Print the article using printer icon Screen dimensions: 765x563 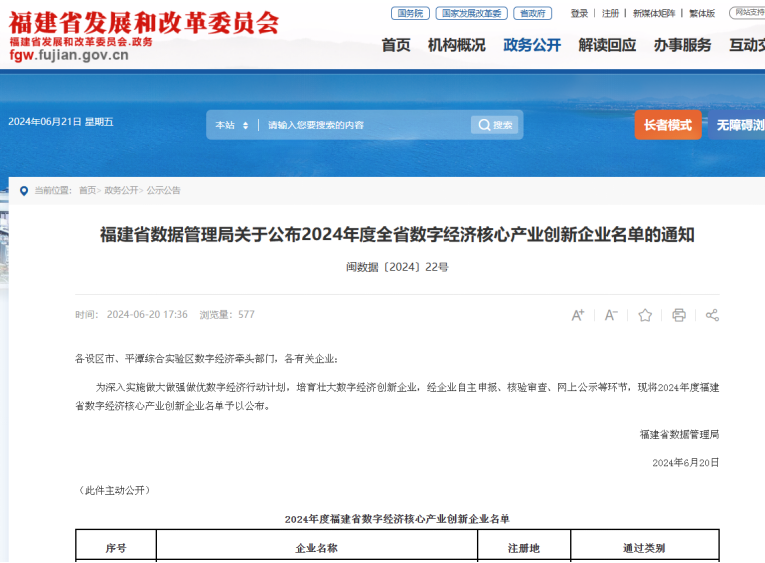click(679, 315)
